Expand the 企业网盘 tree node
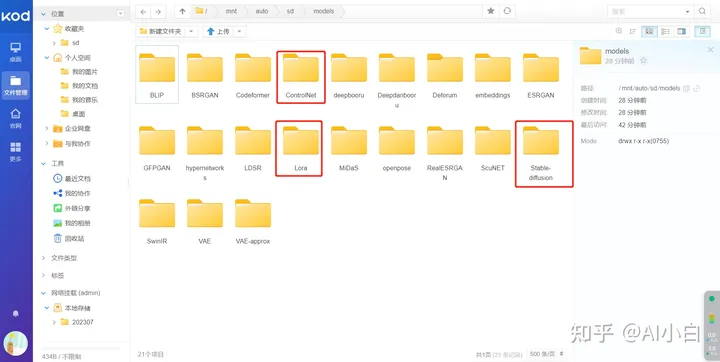This screenshot has width=720, height=362. coord(47,129)
